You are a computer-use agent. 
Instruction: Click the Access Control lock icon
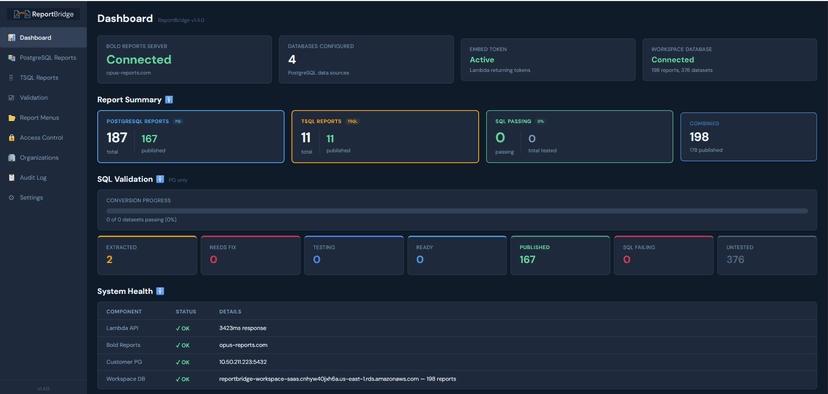pos(11,138)
